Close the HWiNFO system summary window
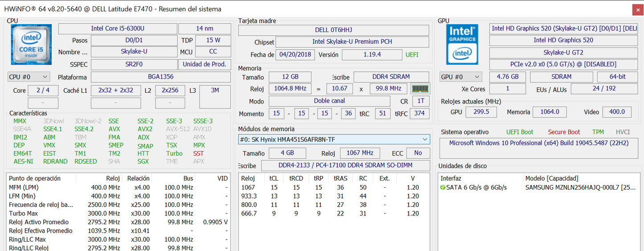Image resolution: width=644 pixels, height=251 pixels. pos(637,9)
